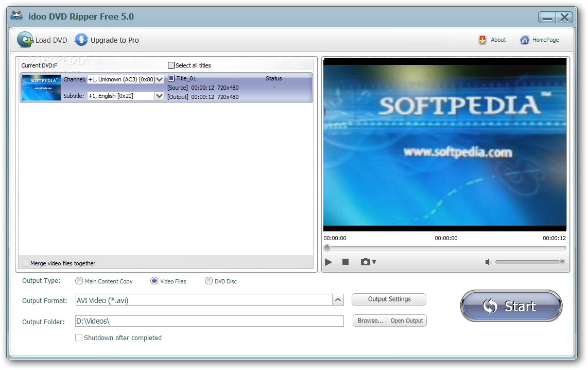Image resolution: width=588 pixels, height=370 pixels.
Task: Expand the audio Channel dropdown
Action: (159, 79)
